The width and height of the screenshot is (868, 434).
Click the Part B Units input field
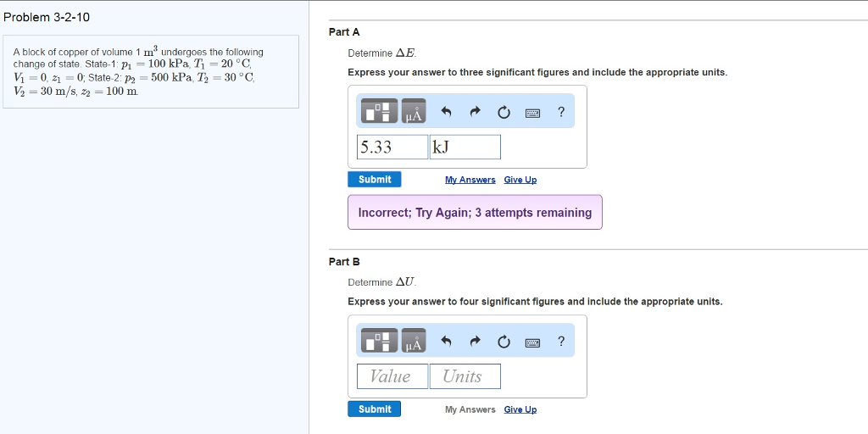point(465,376)
